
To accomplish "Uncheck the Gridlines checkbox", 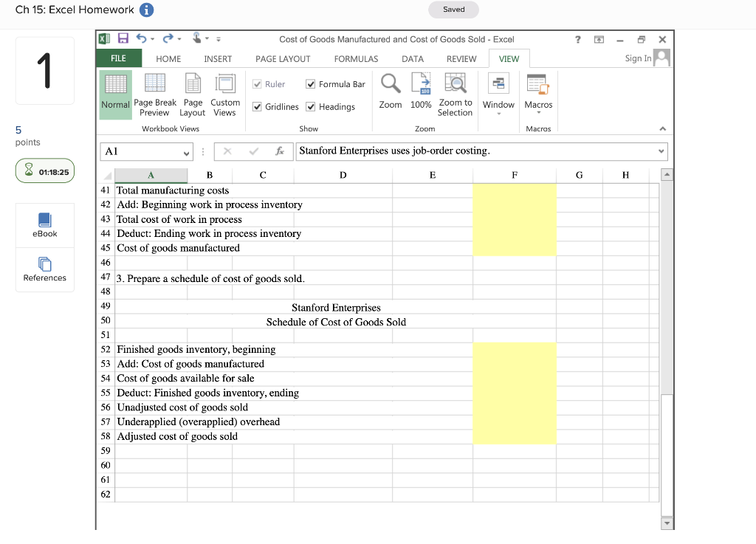I will 258,106.
